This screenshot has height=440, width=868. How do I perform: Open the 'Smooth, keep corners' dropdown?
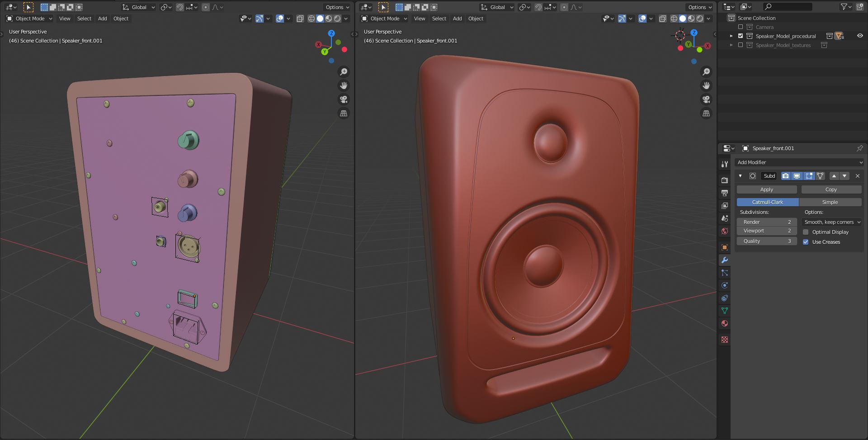point(832,222)
